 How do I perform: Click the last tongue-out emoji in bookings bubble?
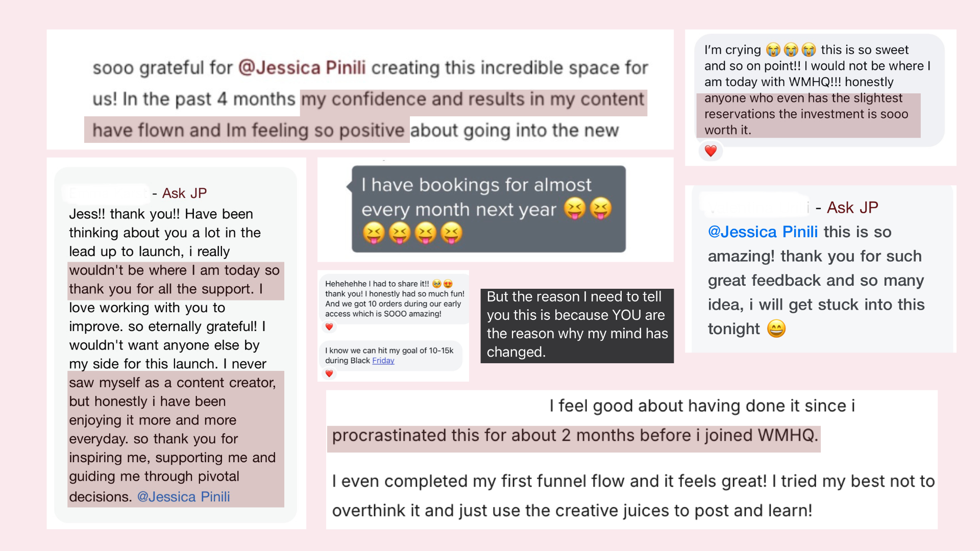tap(451, 233)
